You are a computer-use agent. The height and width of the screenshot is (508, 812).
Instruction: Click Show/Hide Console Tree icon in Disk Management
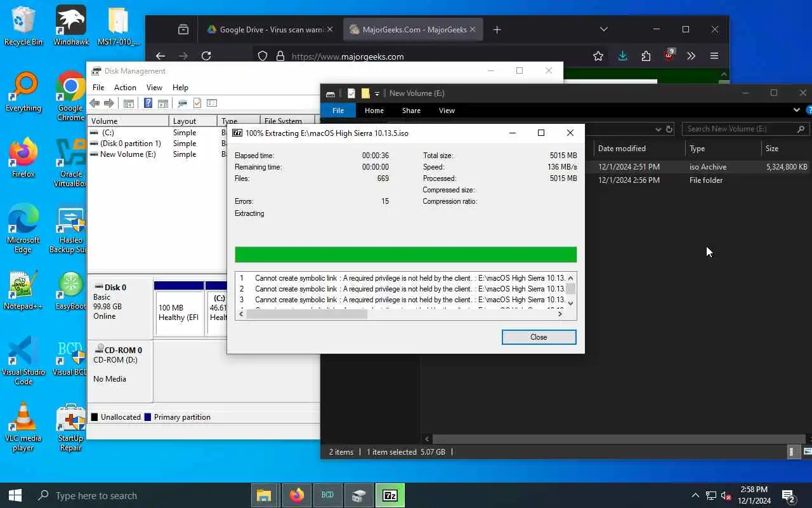(129, 104)
